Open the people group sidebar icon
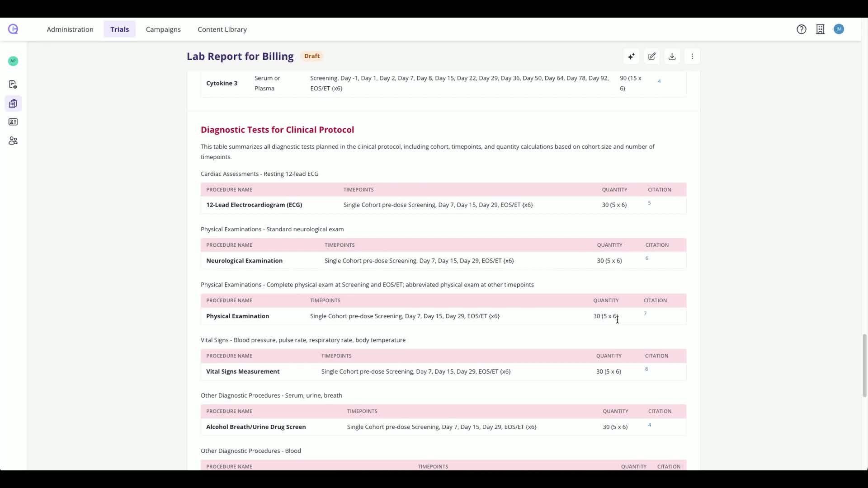This screenshot has height=488, width=868. 13,141
